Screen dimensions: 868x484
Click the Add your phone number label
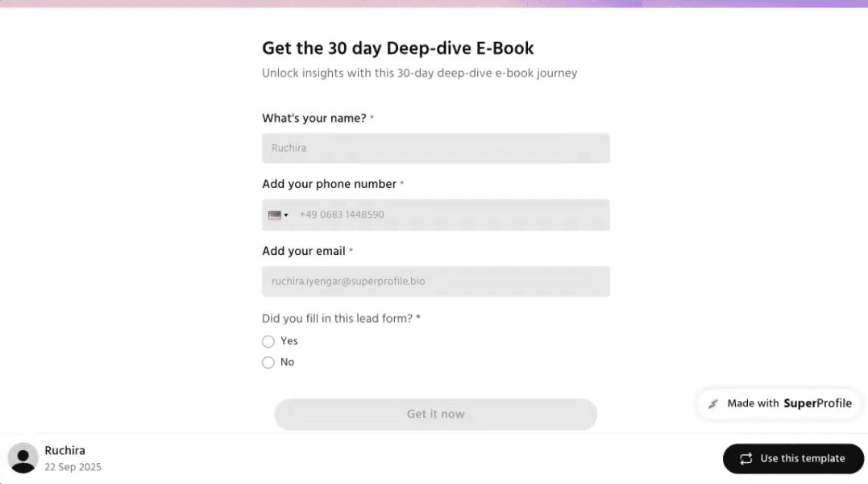pyautogui.click(x=329, y=184)
